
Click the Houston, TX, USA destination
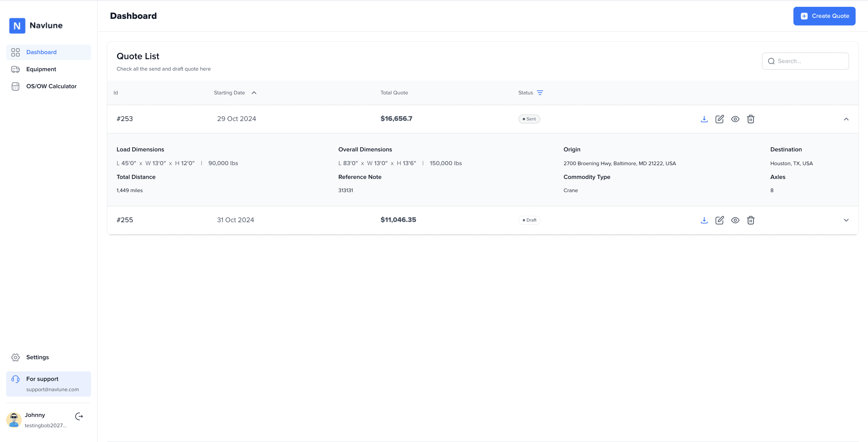(x=792, y=163)
